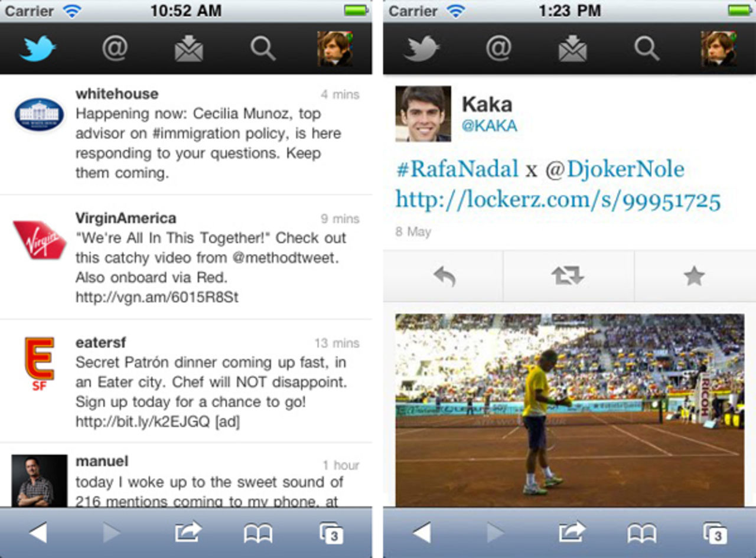Favorite Kaka's tweet with the star
The width and height of the screenshot is (756, 558).
point(695,276)
